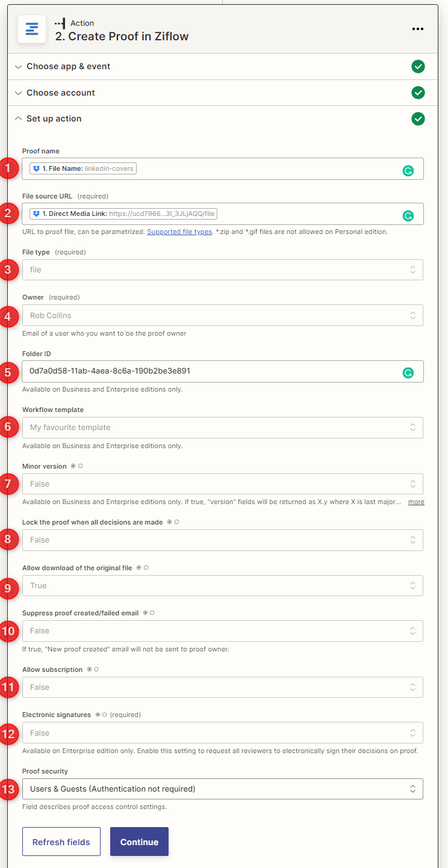Open the Owner dropdown showing Rob Collins

222,315
